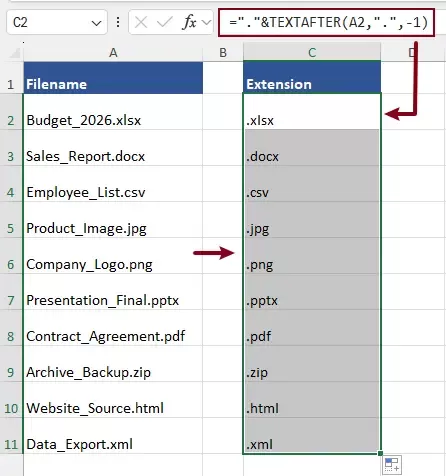
Task: Confirm entry with the checkmark icon
Action: tap(164, 23)
